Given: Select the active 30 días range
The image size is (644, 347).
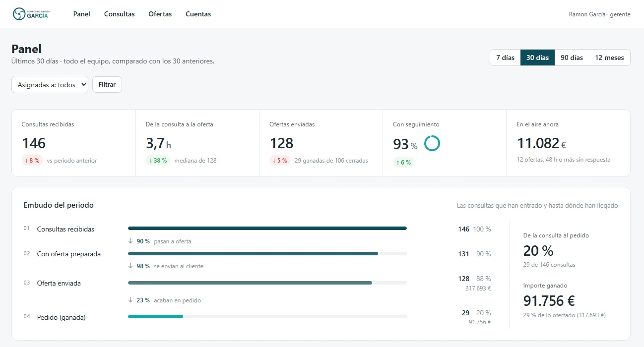Looking at the screenshot, I should (x=537, y=58).
